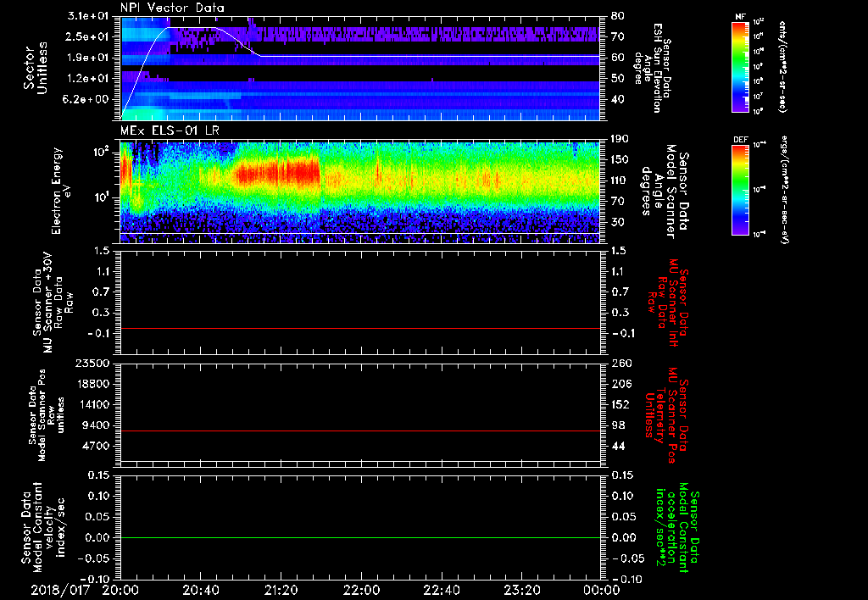This screenshot has width=868, height=600.
Task: Click the "3.1e+01" sector tick label
Action: point(88,16)
